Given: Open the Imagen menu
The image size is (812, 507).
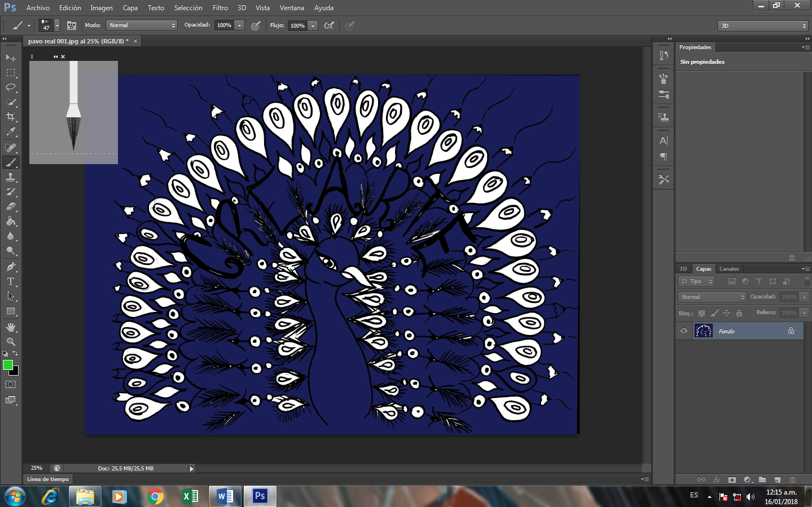Looking at the screenshot, I should [x=102, y=8].
